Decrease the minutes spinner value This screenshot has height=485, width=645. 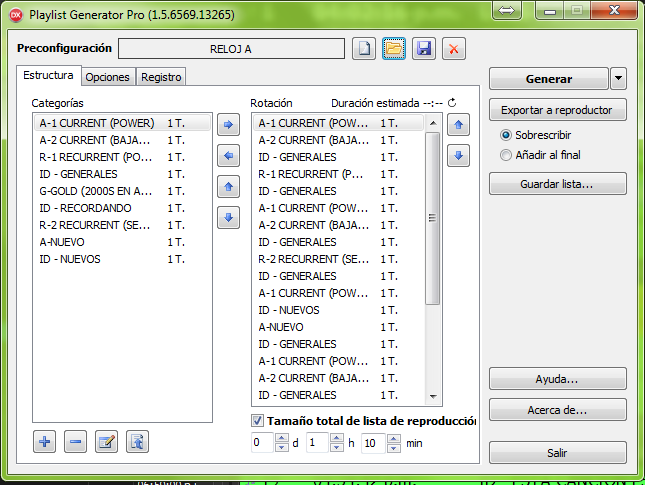click(394, 448)
